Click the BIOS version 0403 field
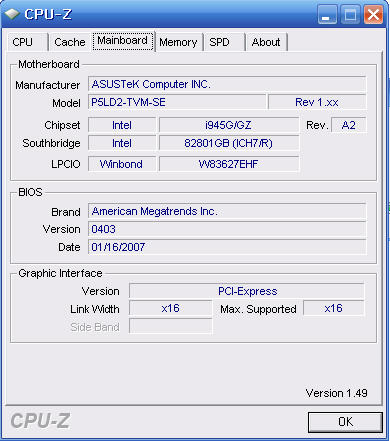This screenshot has height=441, width=390. (x=227, y=229)
